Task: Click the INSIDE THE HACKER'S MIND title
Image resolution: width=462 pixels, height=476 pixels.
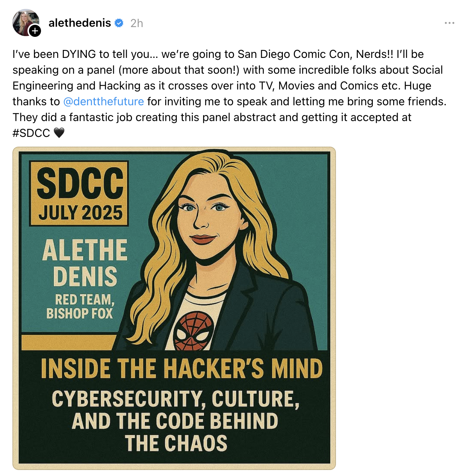Action: 182,368
